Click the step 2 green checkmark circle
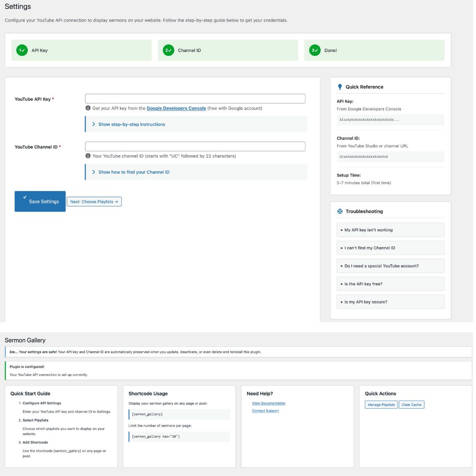The height and width of the screenshot is (476, 476). tap(168, 50)
